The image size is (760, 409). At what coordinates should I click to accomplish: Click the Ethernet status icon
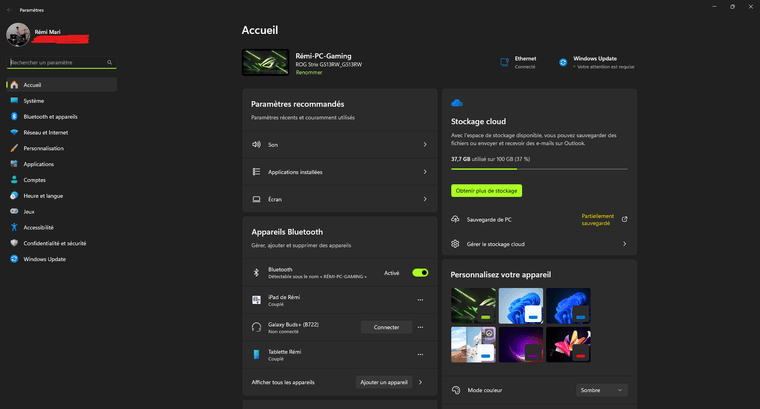tap(505, 62)
